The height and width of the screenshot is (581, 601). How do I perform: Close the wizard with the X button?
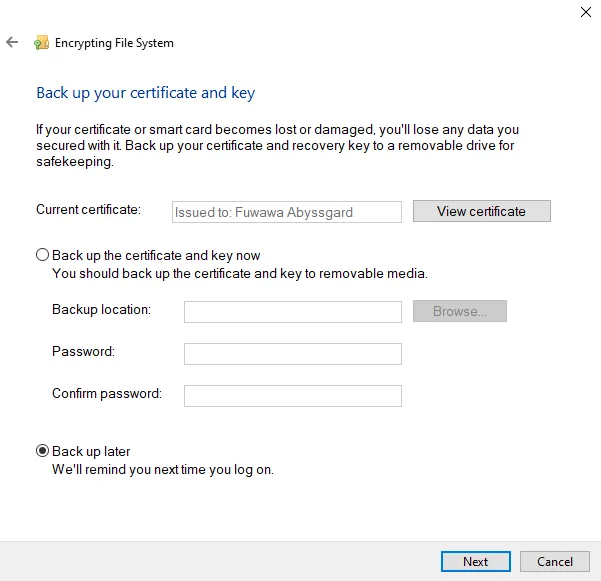click(x=586, y=12)
